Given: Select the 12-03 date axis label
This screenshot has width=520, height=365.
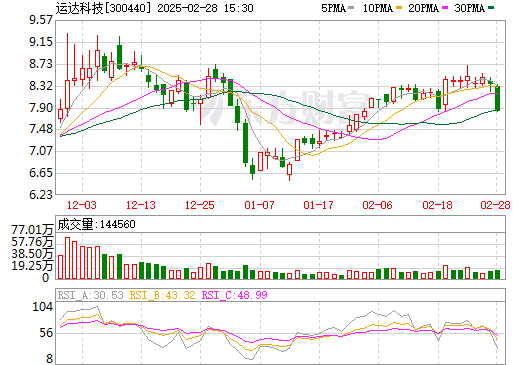Looking at the screenshot, I should click(x=82, y=205).
